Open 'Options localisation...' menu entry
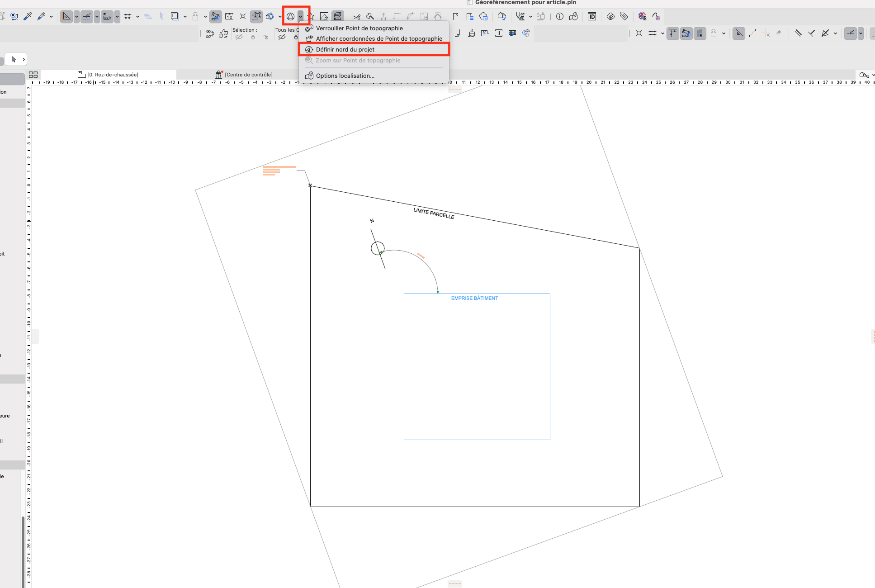Viewport: 875px width, 588px height. 374,76
